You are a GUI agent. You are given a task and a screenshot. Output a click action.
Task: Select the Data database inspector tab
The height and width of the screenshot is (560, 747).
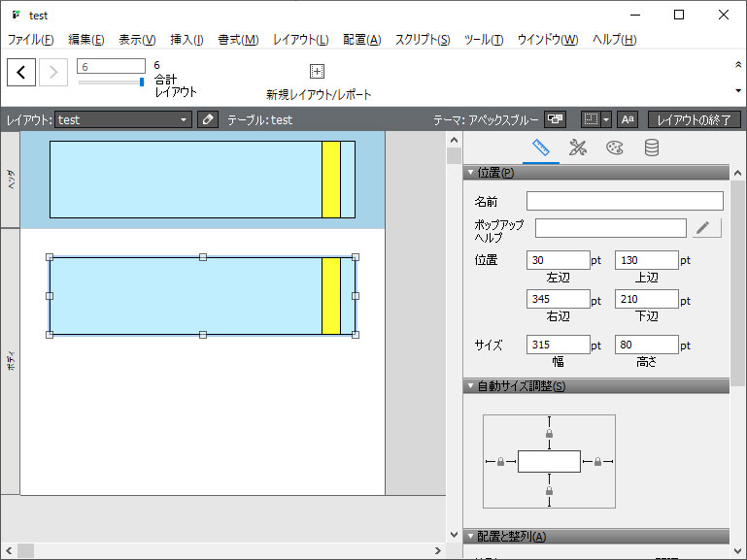[x=652, y=148]
